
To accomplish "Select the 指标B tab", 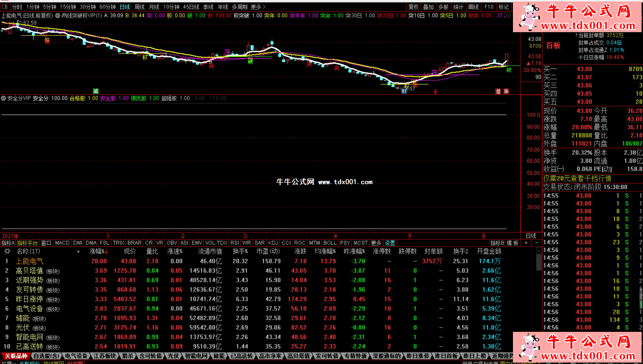I will 497,243.
